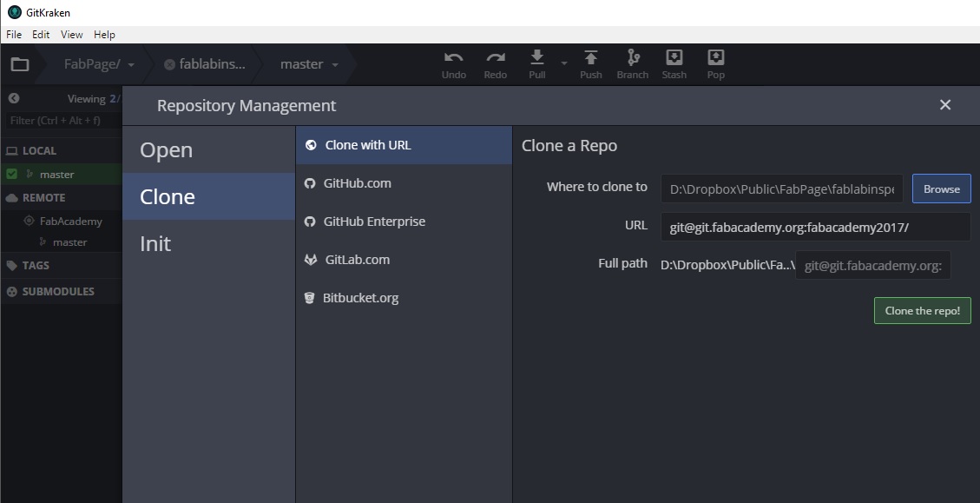The height and width of the screenshot is (503, 980).
Task: Open the repository folder icon
Action: [20, 63]
